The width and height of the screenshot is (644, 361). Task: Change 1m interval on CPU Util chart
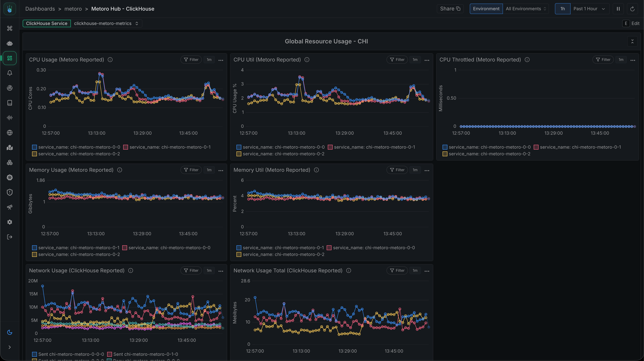[x=415, y=60]
